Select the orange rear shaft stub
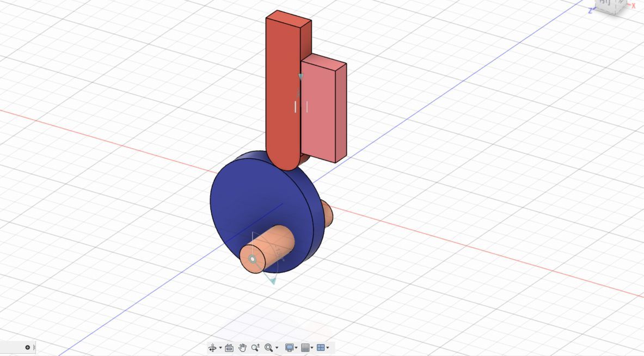The height and width of the screenshot is (356, 644). (x=327, y=213)
